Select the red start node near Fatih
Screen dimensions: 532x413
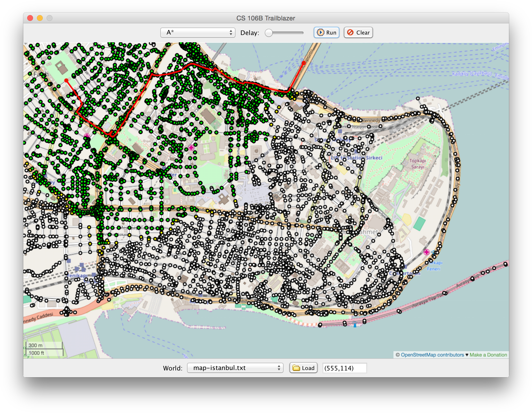click(x=66, y=80)
